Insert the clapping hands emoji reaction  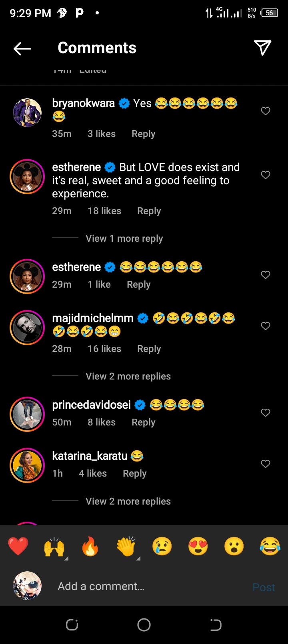126,546
